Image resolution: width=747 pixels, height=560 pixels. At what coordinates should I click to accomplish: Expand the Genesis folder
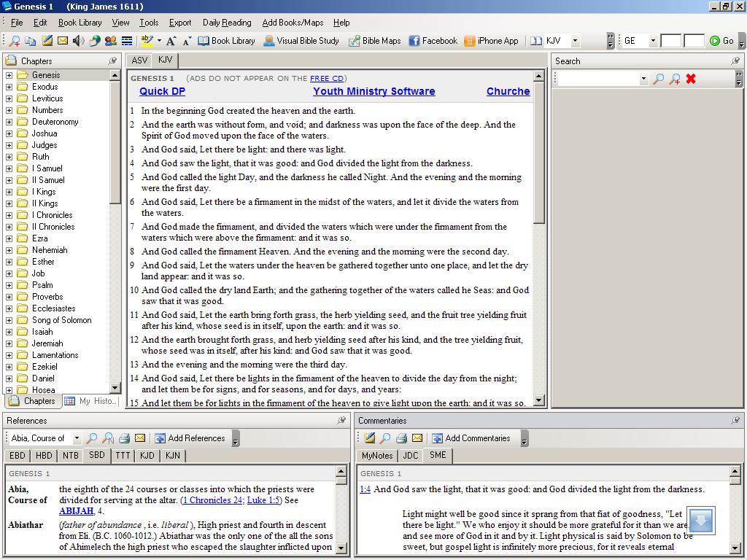click(9, 75)
